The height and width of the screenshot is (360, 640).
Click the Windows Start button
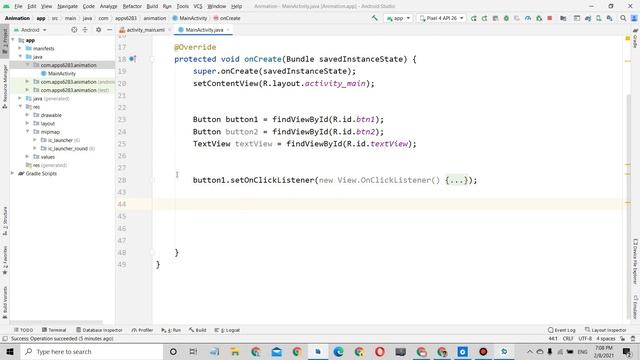[10, 351]
